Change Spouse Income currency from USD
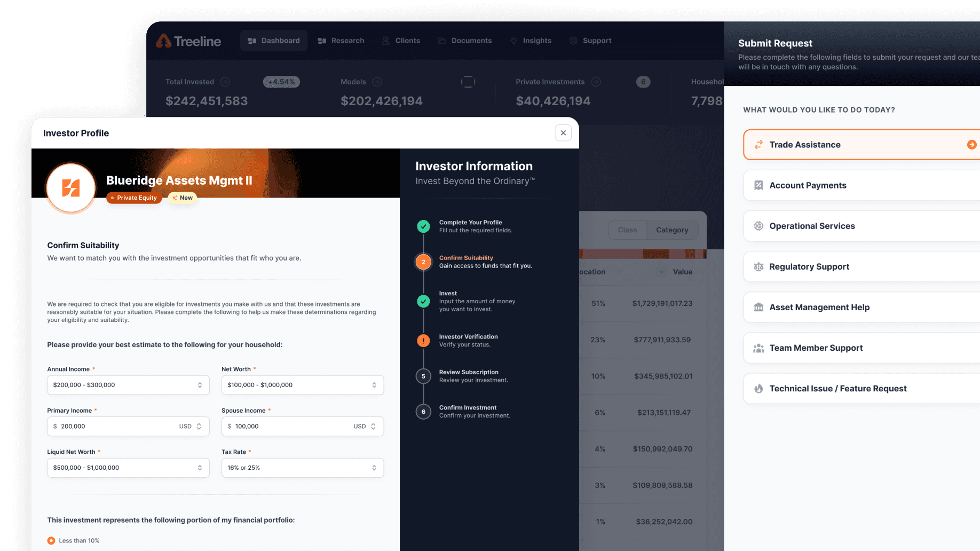 [365, 426]
